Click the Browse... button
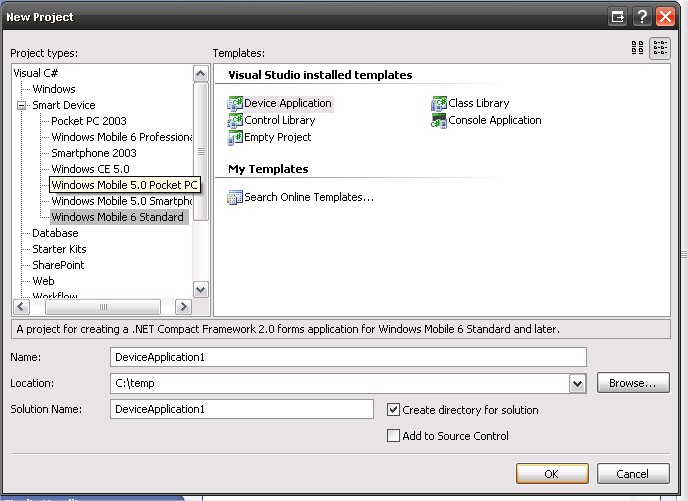This screenshot has height=501, width=688. (633, 383)
